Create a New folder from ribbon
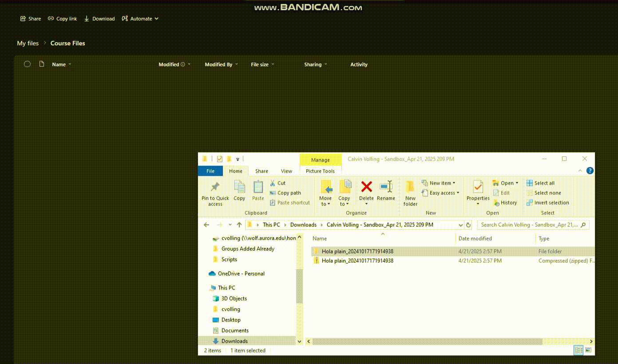The height and width of the screenshot is (364, 618). click(x=410, y=194)
